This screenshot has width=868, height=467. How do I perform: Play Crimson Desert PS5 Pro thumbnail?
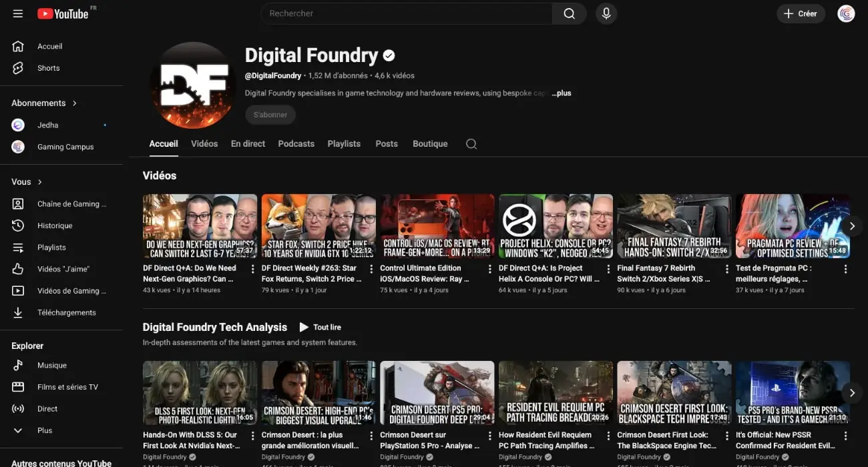click(437, 393)
